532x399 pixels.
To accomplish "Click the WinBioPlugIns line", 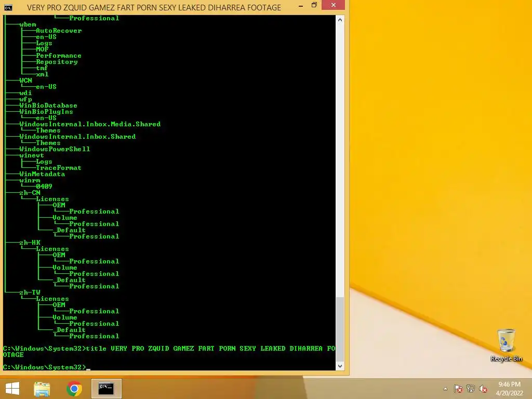I will tap(46, 112).
